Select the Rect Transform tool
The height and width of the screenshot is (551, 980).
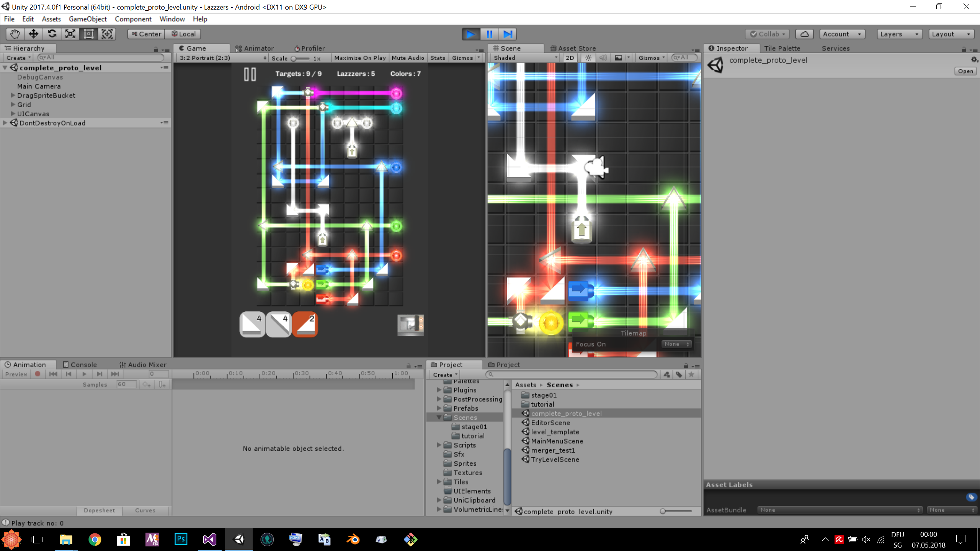88,34
